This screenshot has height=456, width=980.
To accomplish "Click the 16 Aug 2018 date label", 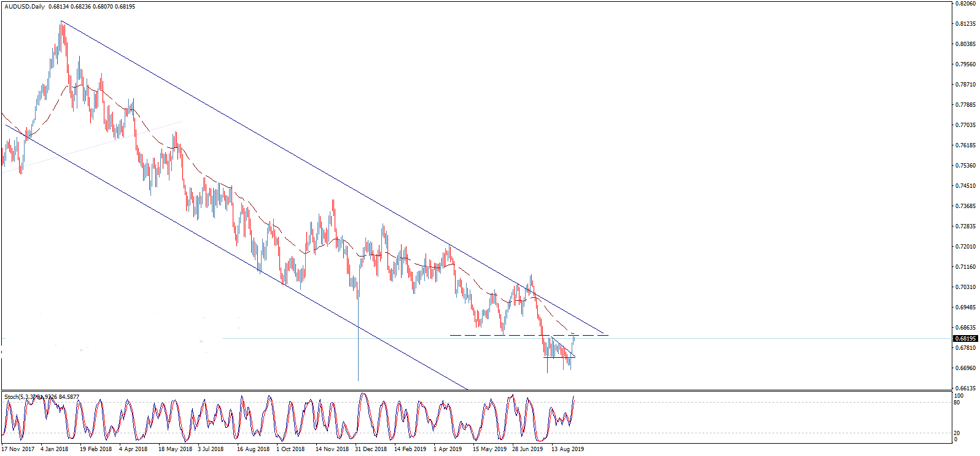I will click(253, 449).
